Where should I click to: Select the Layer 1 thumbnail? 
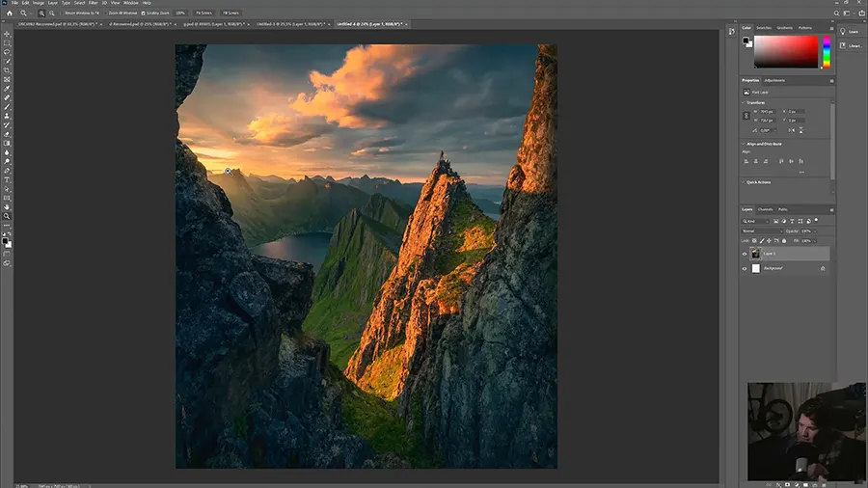pyautogui.click(x=756, y=254)
